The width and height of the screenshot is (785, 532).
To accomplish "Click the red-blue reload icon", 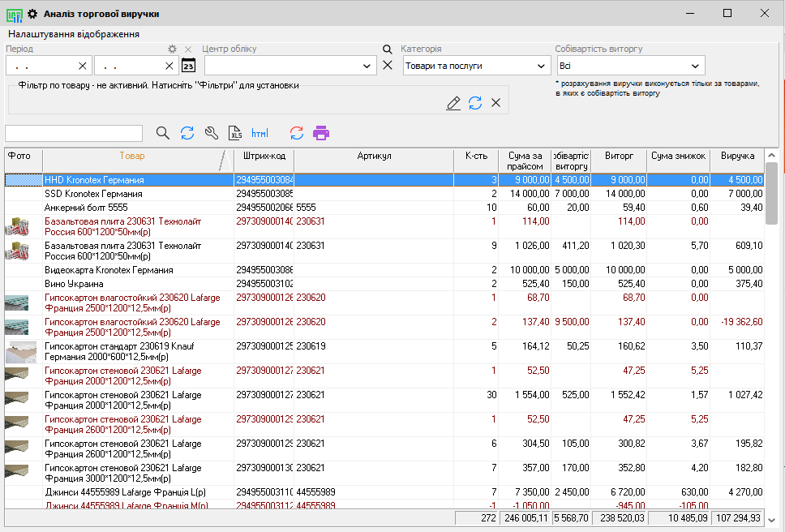I will coord(297,133).
